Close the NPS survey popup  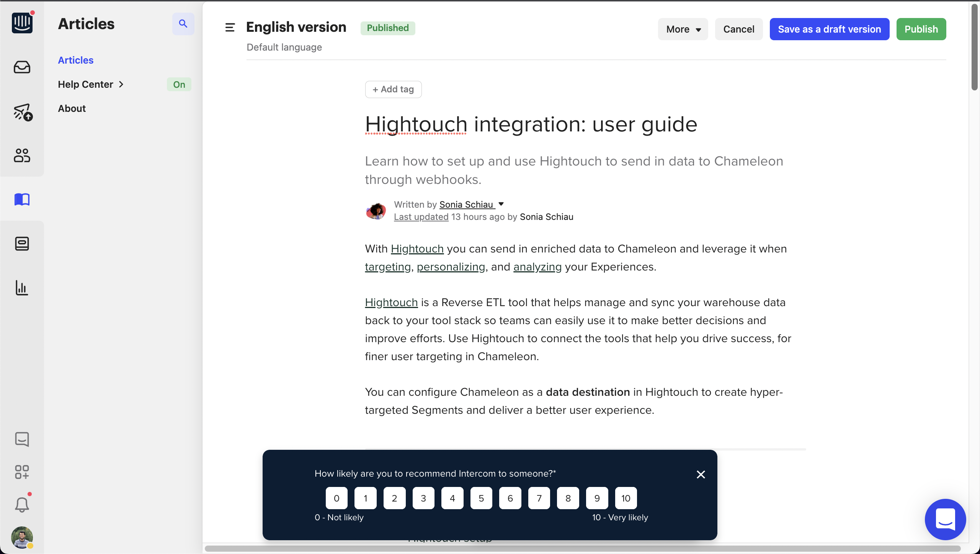point(701,475)
